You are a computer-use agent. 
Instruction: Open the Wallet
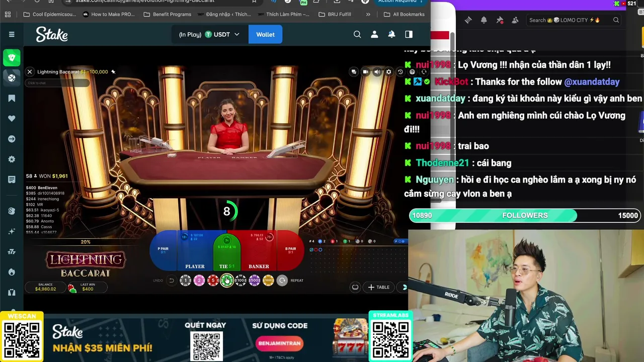(265, 34)
